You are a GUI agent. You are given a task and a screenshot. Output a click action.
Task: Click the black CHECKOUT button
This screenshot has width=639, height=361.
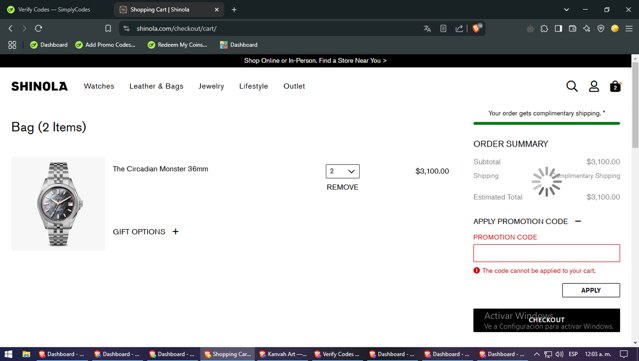click(x=546, y=320)
